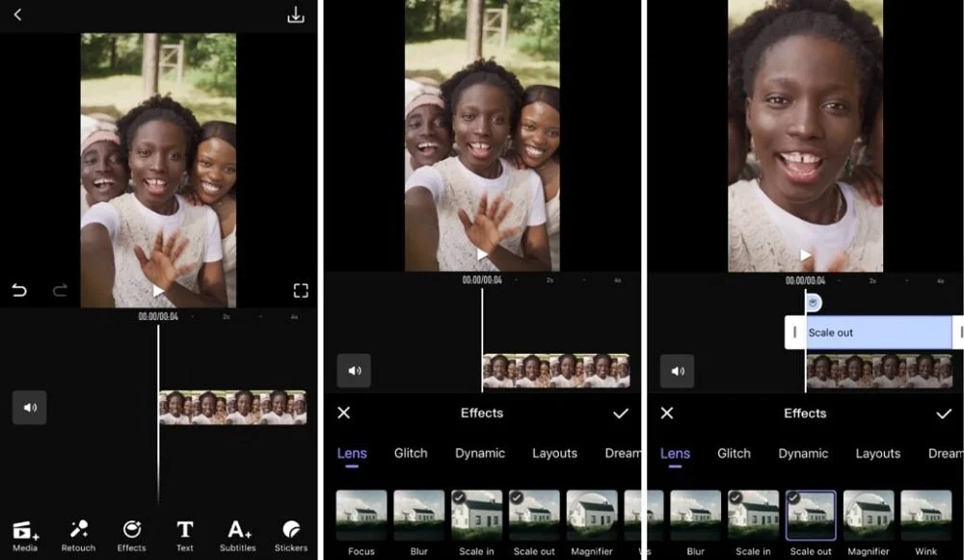Select the Scale out clip on timeline
Screen dimensions: 964x560
[x=874, y=333]
